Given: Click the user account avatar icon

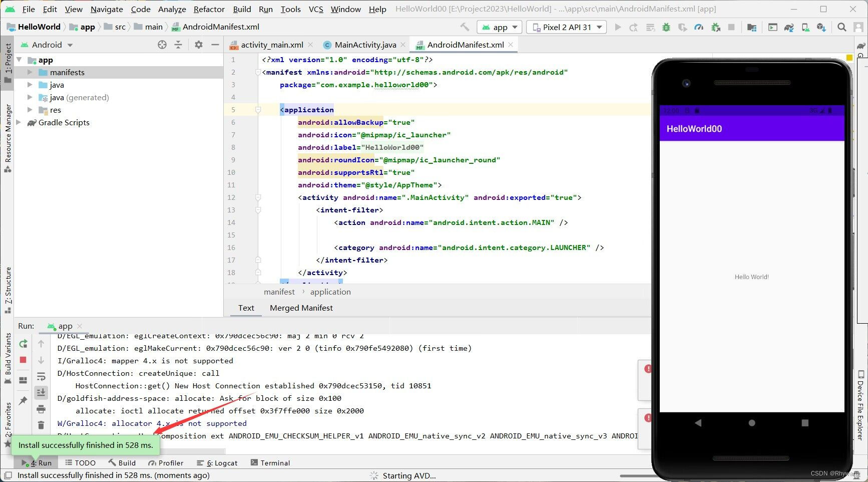Looking at the screenshot, I should (858, 27).
